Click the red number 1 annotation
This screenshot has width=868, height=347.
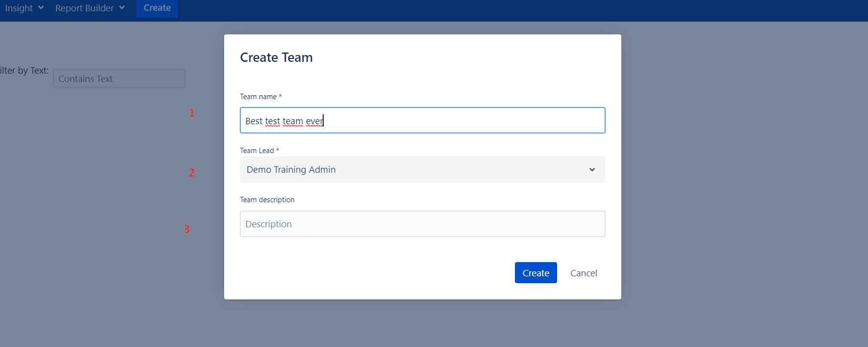[192, 113]
